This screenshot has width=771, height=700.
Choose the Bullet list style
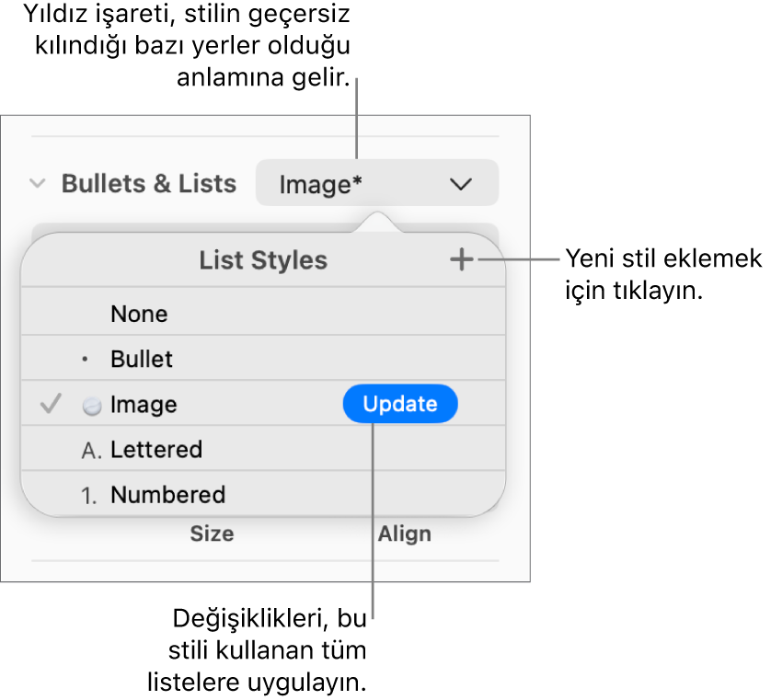tap(142, 359)
